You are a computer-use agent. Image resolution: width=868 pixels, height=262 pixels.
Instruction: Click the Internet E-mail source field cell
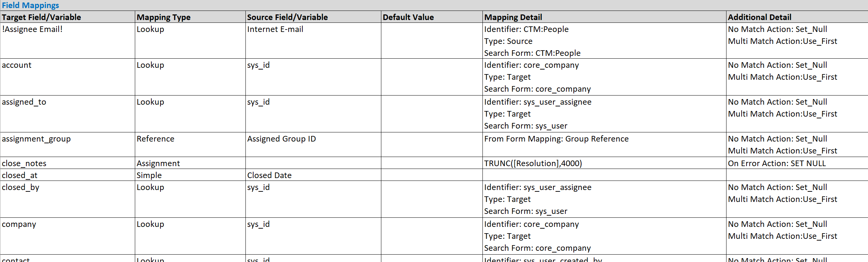click(313, 41)
